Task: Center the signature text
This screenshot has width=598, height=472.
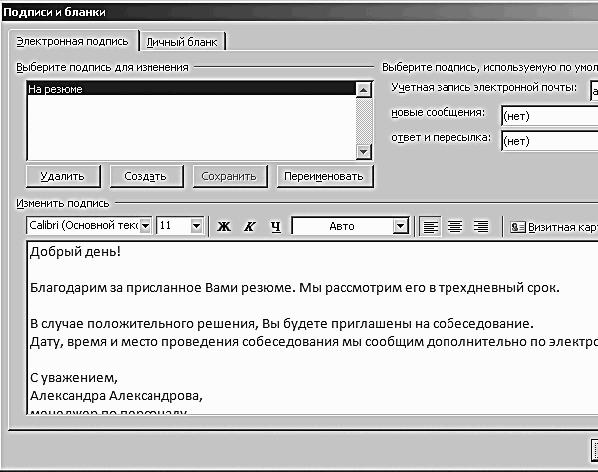Action: [x=455, y=226]
